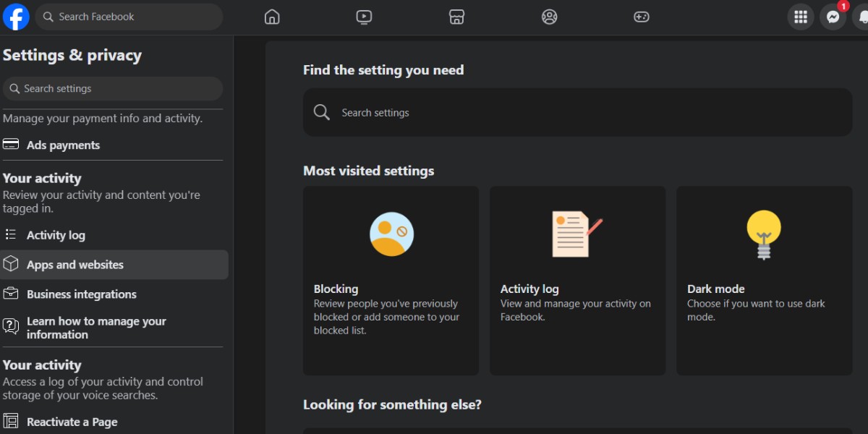Open Messenger with unread notification
Image resolution: width=868 pixels, height=434 pixels.
click(x=833, y=17)
